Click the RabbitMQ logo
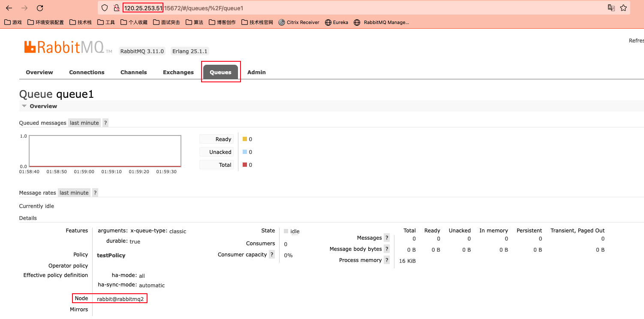The image size is (644, 319). [x=68, y=48]
